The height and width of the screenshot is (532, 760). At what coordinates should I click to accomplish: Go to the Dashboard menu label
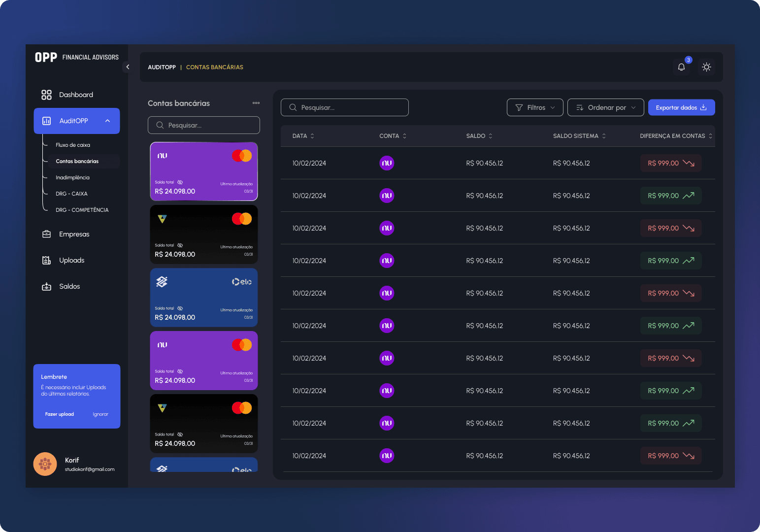(x=76, y=95)
